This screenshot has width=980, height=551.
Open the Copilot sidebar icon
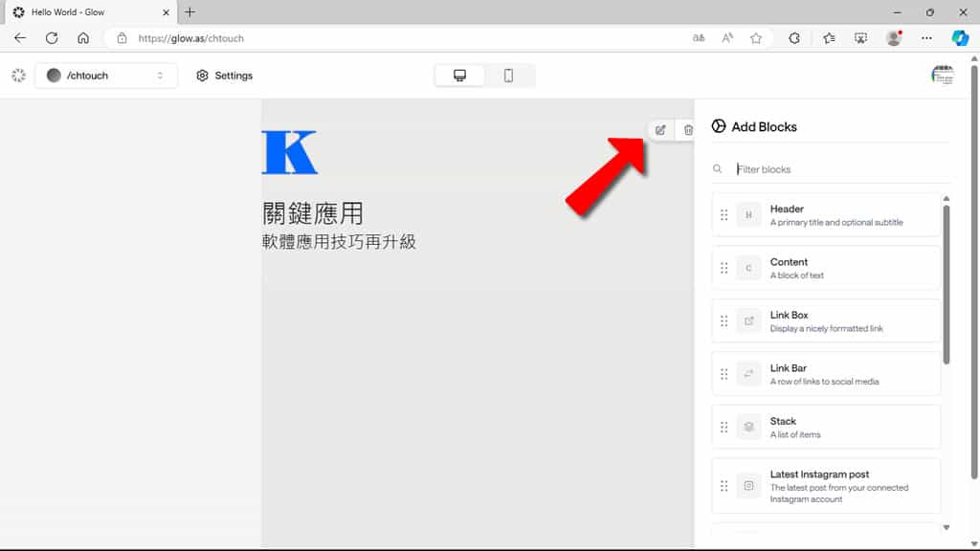(960, 38)
